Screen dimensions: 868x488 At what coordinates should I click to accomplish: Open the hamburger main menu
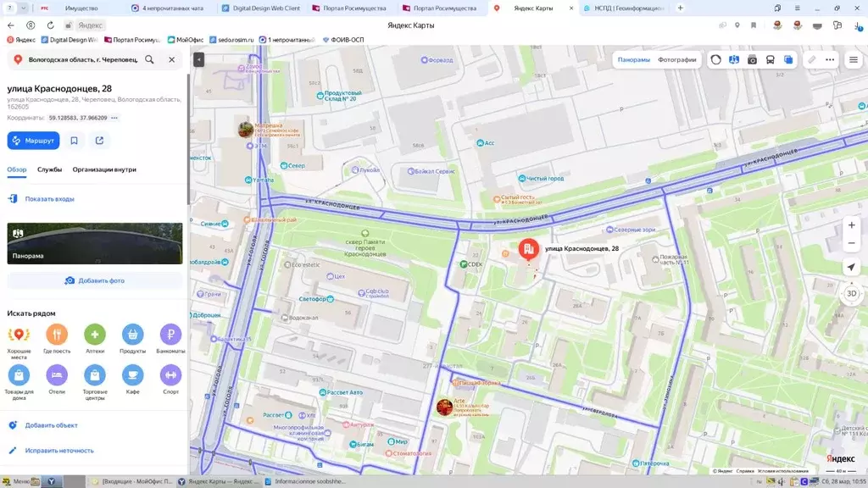pos(853,60)
